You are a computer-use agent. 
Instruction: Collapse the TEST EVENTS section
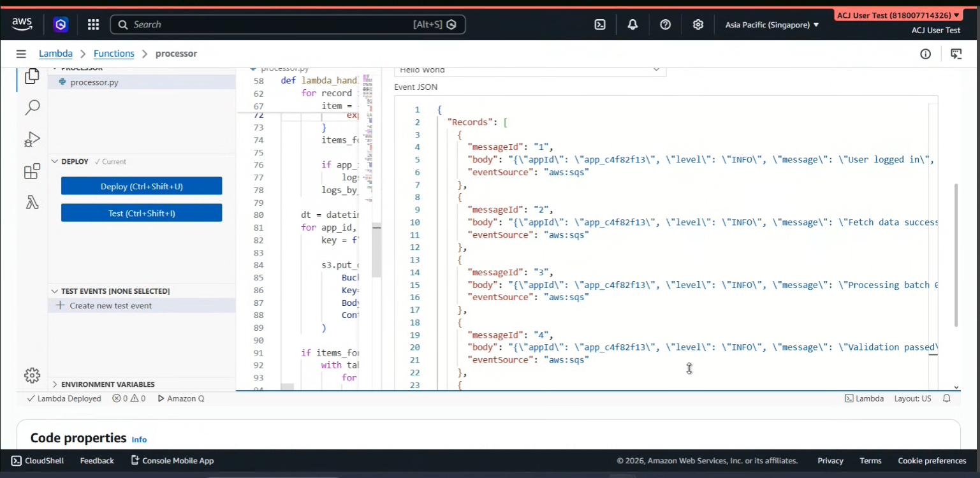[x=55, y=291]
